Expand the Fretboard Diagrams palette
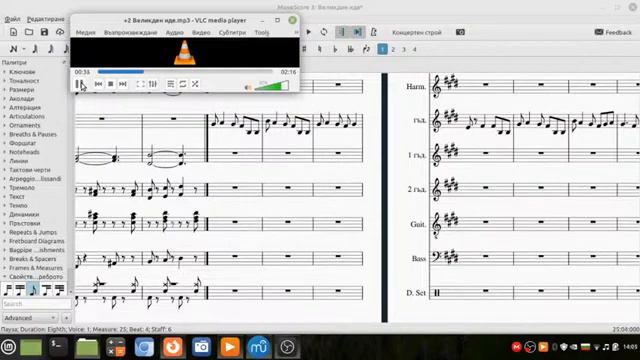Image resolution: width=640 pixels, height=360 pixels. click(x=36, y=241)
